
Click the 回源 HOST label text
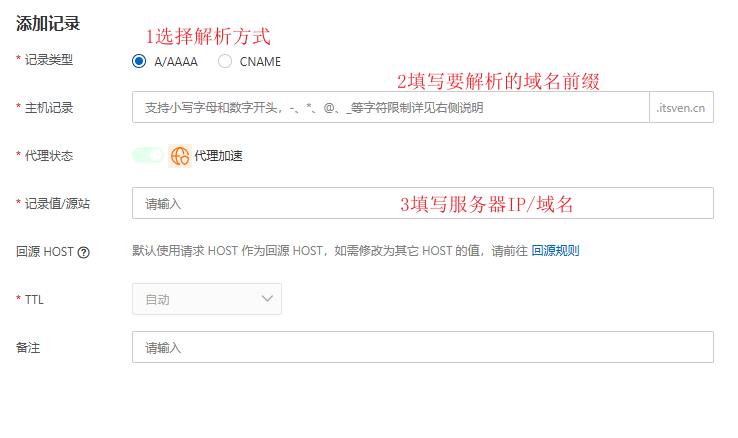click(44, 252)
